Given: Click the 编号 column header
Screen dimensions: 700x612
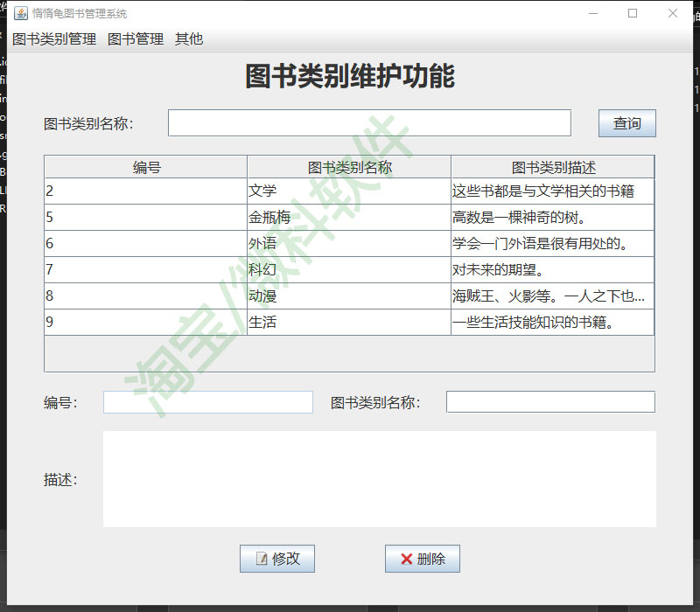Looking at the screenshot, I should 146,167.
